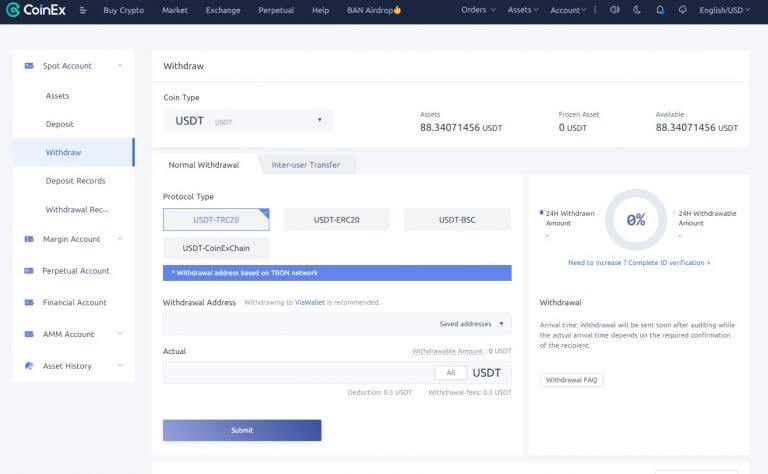This screenshot has height=474, width=768.
Task: Click the Financial Account icon
Action: (x=29, y=303)
